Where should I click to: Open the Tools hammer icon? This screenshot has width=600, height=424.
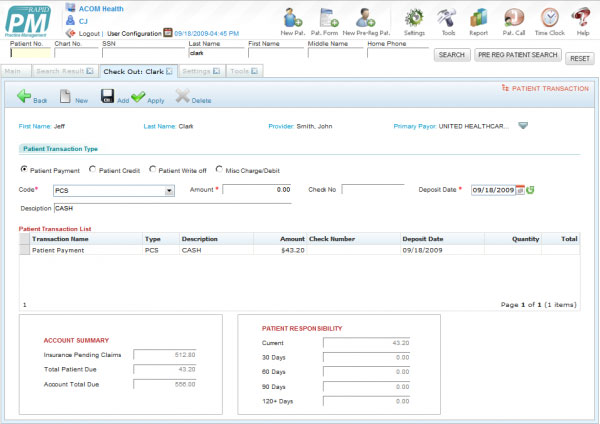pyautogui.click(x=447, y=17)
